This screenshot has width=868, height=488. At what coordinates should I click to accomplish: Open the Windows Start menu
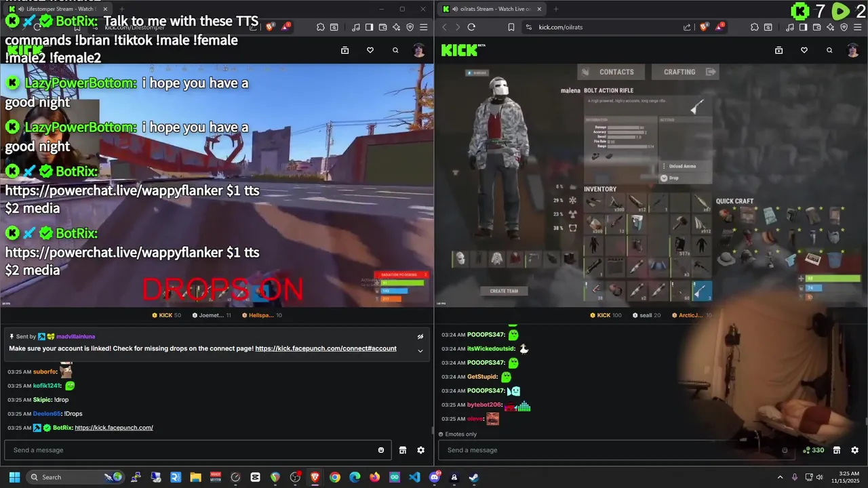coord(14,477)
